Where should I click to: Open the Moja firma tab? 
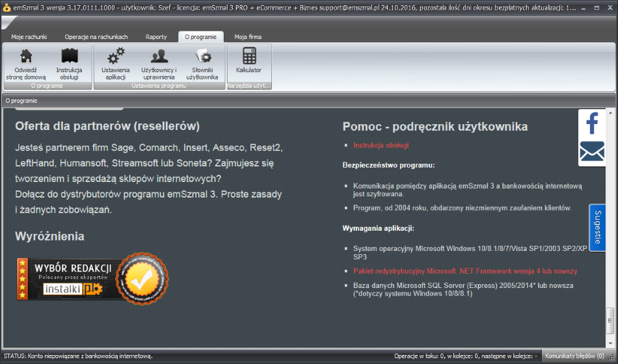tap(248, 36)
